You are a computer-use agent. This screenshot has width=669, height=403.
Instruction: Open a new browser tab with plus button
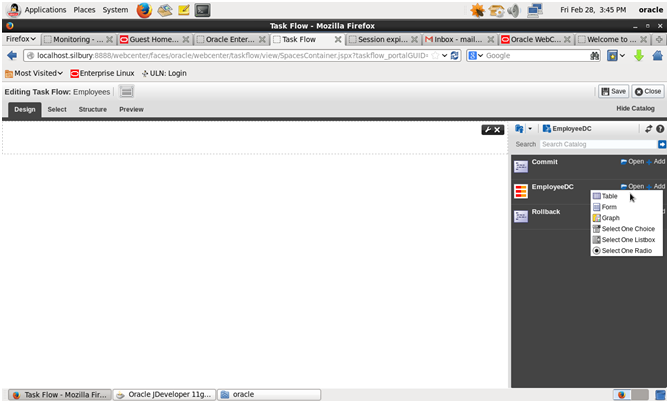[660, 40]
